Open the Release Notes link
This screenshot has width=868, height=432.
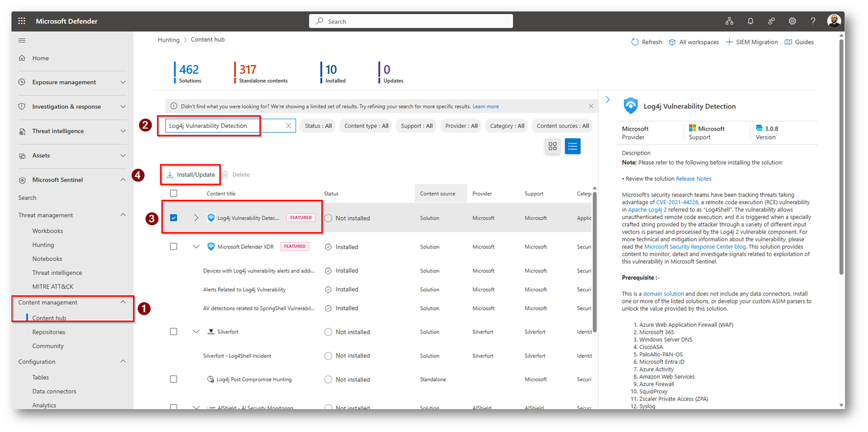(x=693, y=179)
